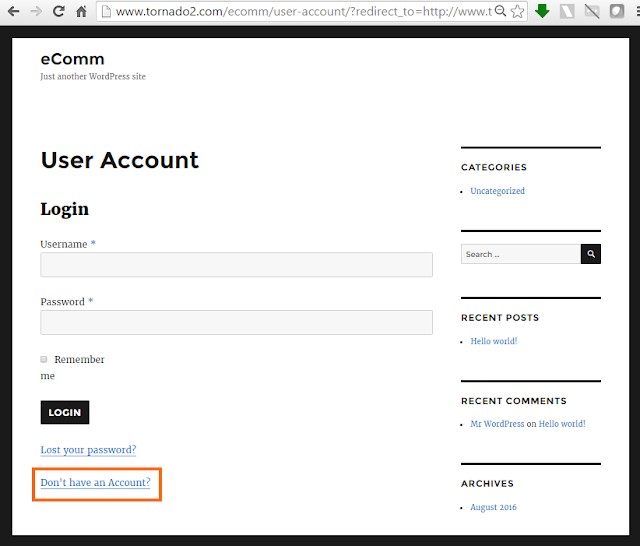640x546 pixels.
Task: Open the Hello world! recent post
Action: pyautogui.click(x=494, y=341)
